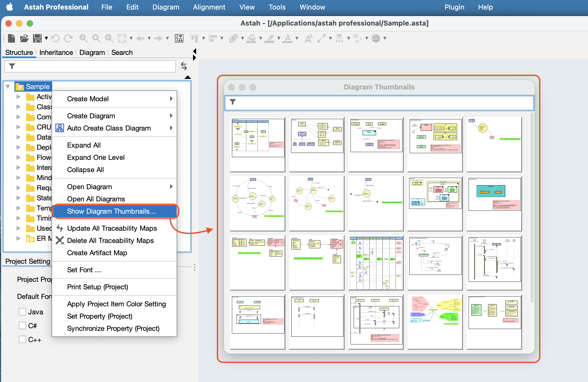Click the filter funnel in Diagram Thumbnails
The height and width of the screenshot is (382, 588).
click(233, 102)
